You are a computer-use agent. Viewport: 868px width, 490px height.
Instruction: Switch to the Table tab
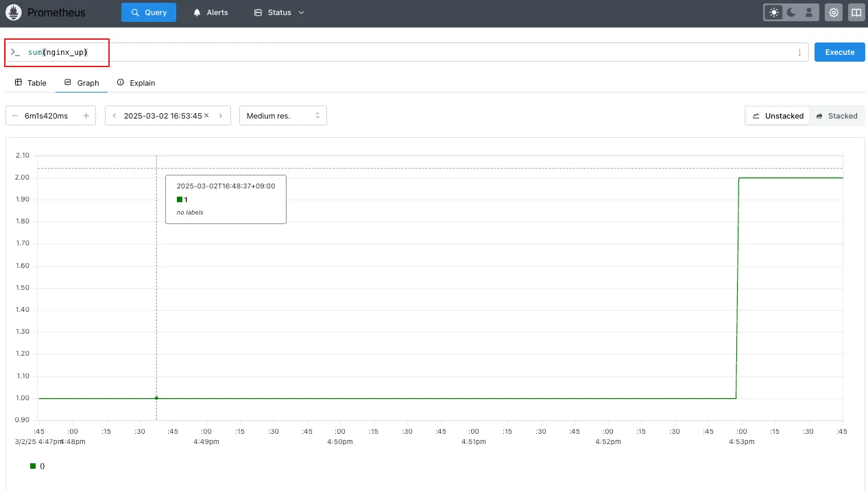tap(31, 82)
